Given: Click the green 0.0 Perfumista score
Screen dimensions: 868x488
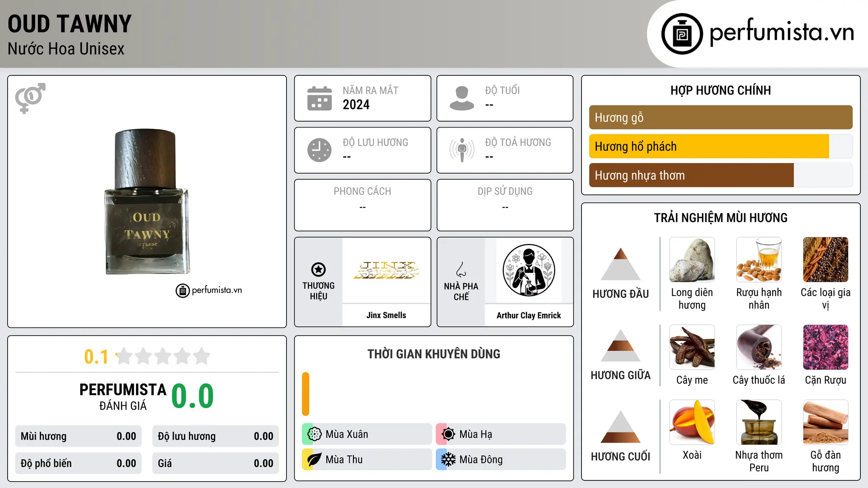Looking at the screenshot, I should click(192, 396).
